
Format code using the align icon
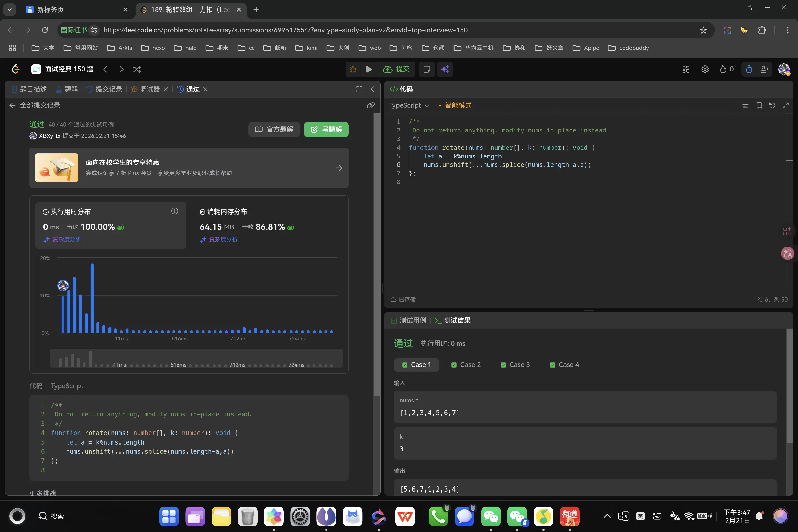[745, 106]
